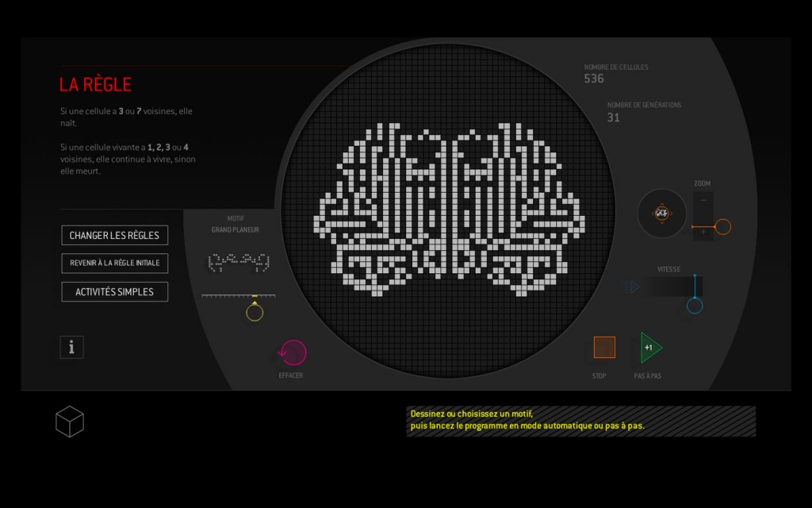Screen dimensions: 812x508
Task: Click the Grand Planeur motif preview
Action: point(239,261)
